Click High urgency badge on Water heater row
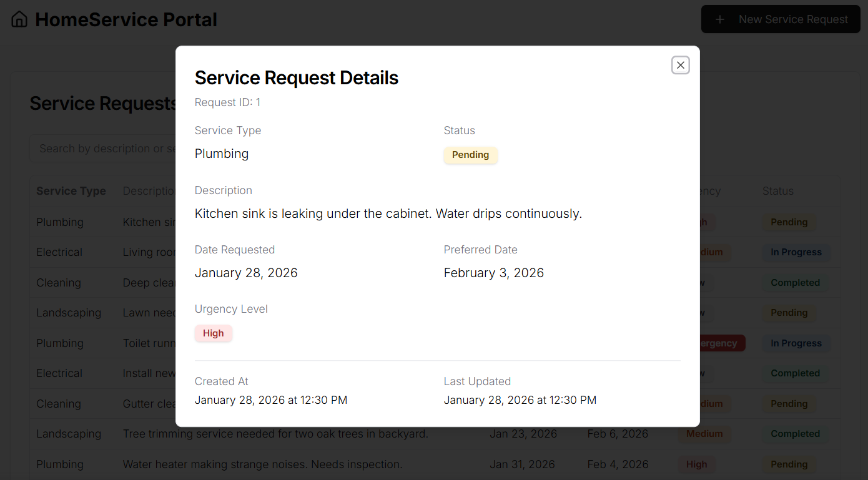Image resolution: width=868 pixels, height=480 pixels. point(697,464)
